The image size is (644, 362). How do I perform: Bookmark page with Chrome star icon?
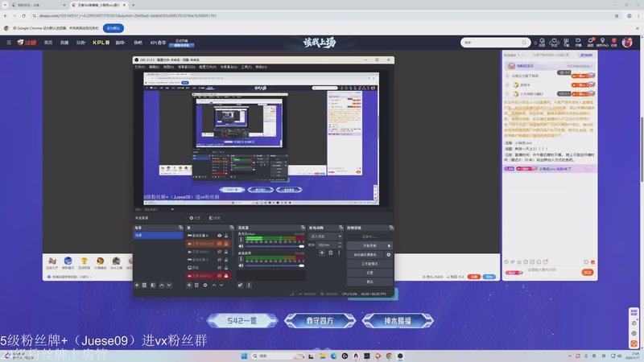pos(617,16)
